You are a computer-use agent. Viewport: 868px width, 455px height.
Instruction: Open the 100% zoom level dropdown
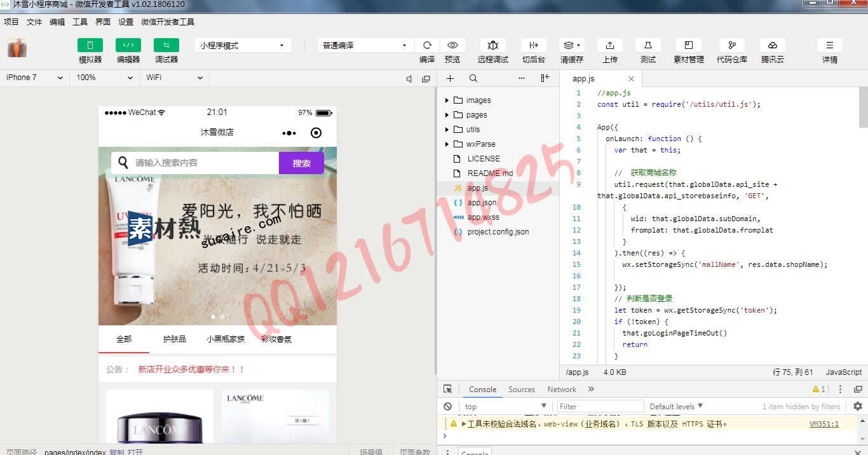(104, 78)
